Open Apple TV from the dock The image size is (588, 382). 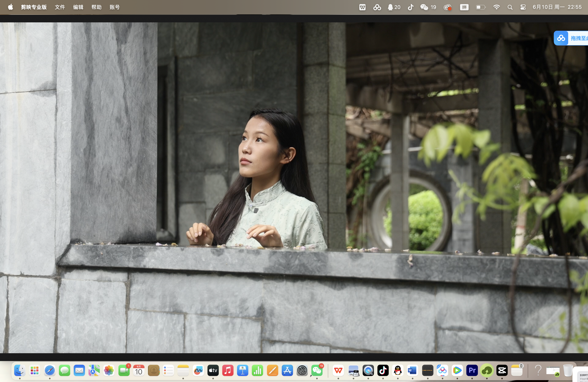pos(213,371)
